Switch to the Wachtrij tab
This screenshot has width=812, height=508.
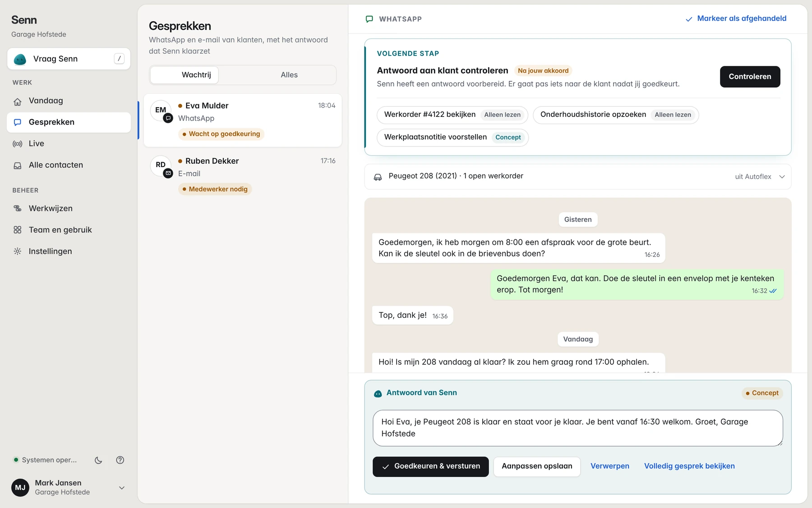pyautogui.click(x=184, y=75)
